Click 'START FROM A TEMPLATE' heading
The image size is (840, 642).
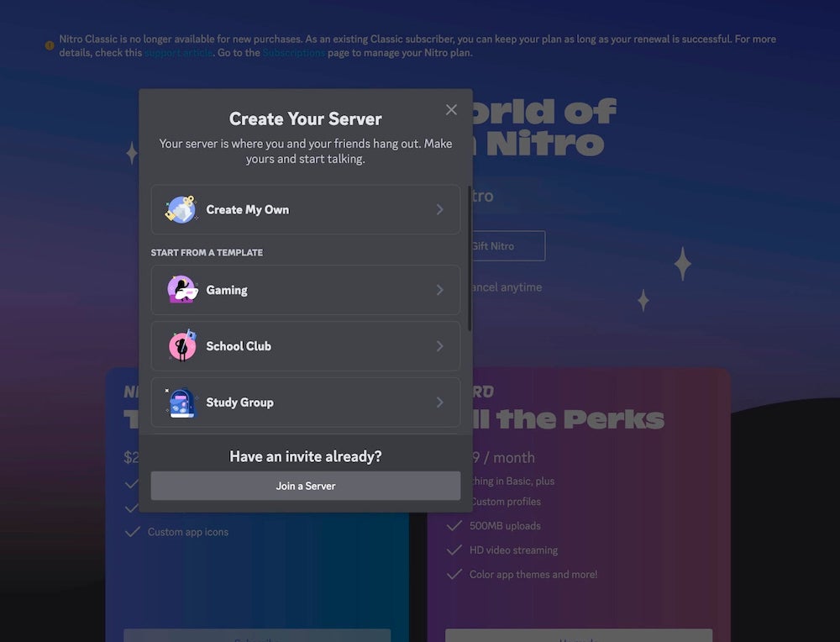pos(207,252)
